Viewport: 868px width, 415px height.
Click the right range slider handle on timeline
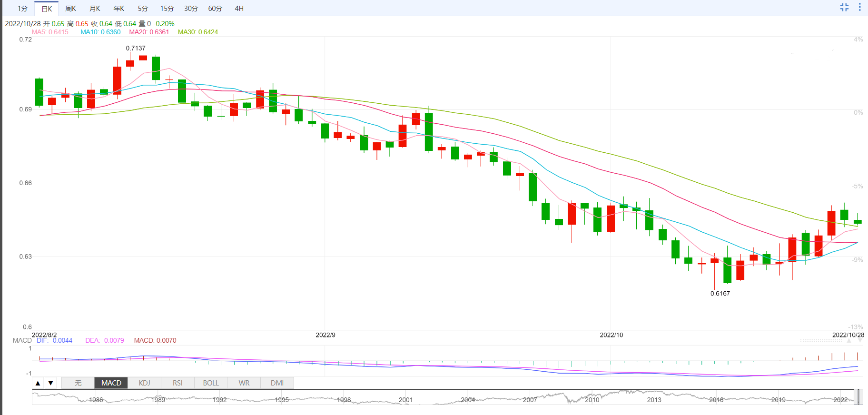tap(860, 397)
